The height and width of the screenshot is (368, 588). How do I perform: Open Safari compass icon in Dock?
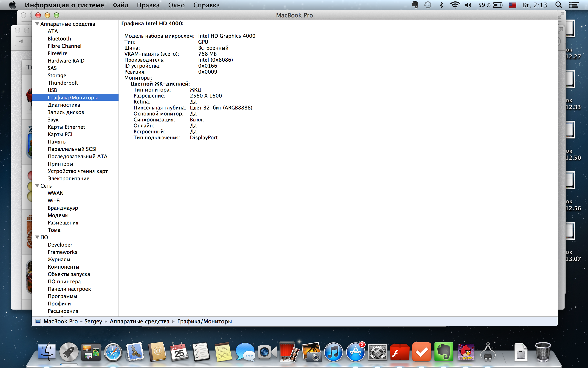(113, 352)
